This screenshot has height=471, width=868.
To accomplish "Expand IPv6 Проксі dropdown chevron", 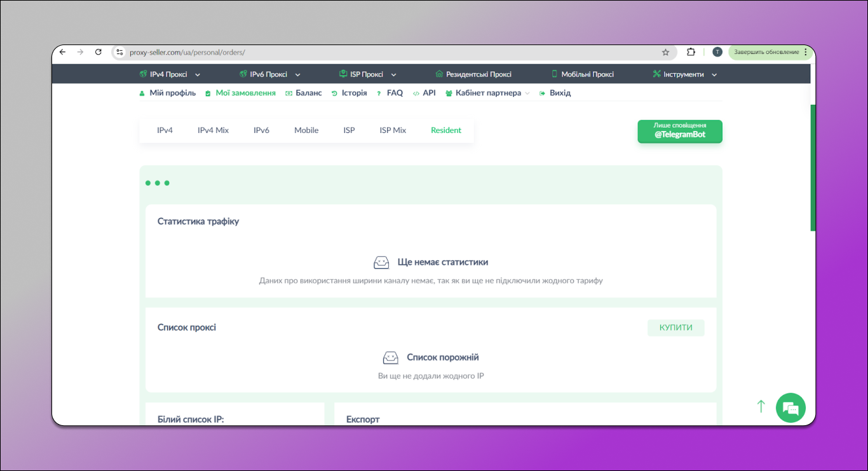I will click(x=298, y=75).
